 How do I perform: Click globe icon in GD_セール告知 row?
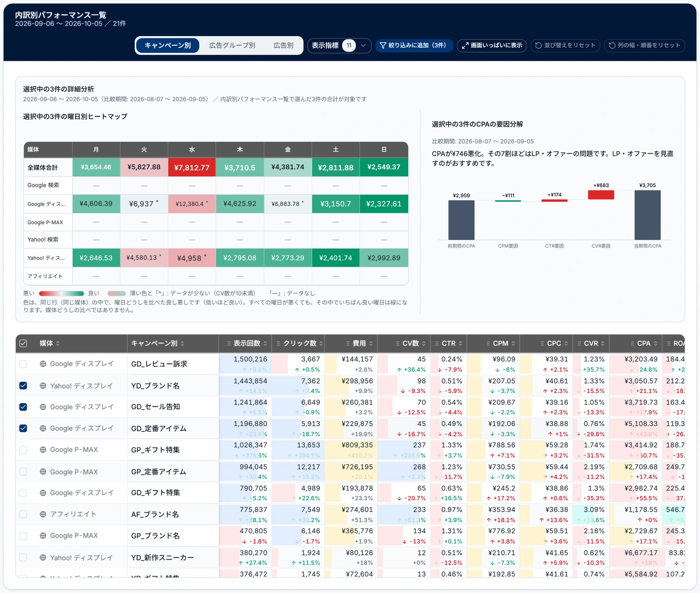(43, 407)
